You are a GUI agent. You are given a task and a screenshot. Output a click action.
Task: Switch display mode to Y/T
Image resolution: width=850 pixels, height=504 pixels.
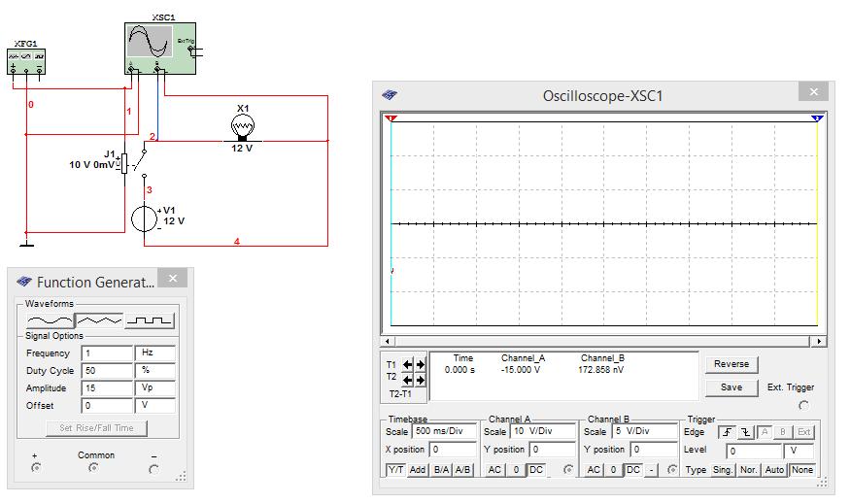point(395,470)
